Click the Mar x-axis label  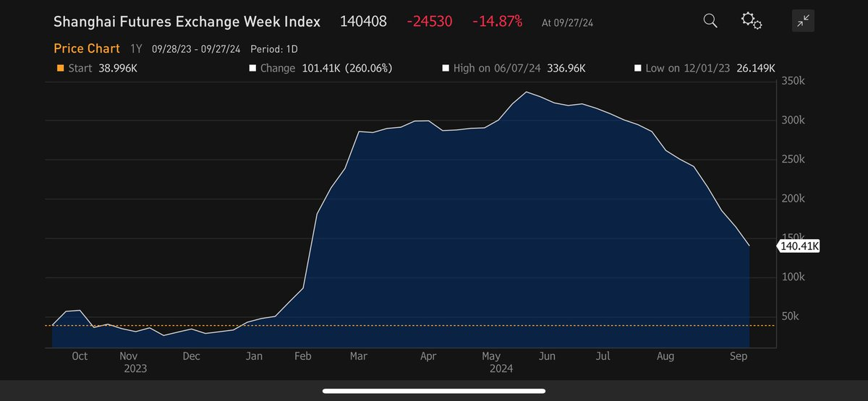[359, 356]
